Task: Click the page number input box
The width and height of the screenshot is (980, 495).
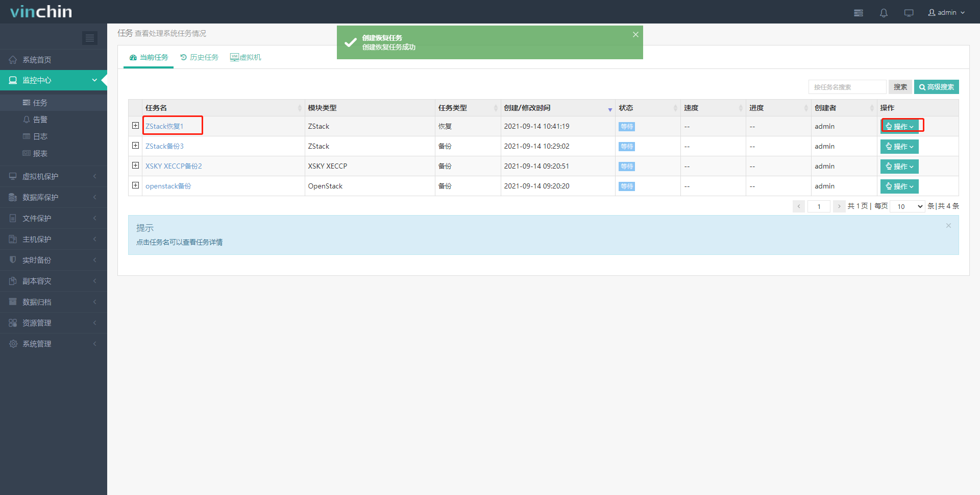Action: coord(819,206)
